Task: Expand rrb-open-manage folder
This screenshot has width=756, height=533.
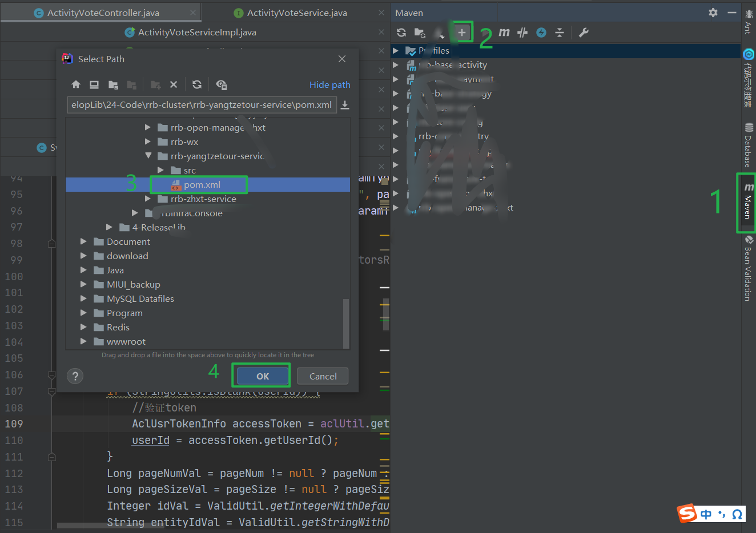Action: [x=148, y=127]
